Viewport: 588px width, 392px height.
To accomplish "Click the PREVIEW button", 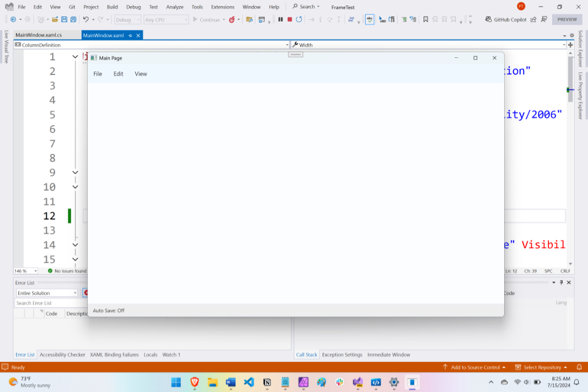I will [x=567, y=19].
